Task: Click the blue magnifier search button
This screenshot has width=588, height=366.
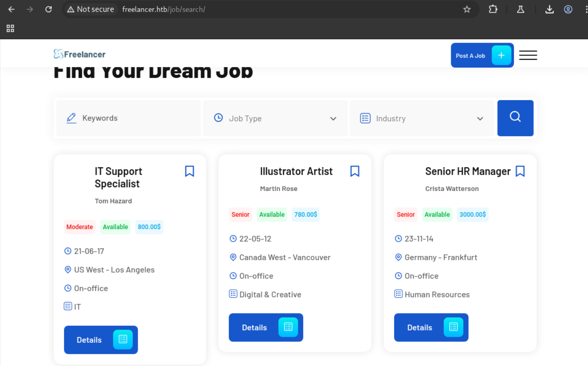Action: point(515,118)
